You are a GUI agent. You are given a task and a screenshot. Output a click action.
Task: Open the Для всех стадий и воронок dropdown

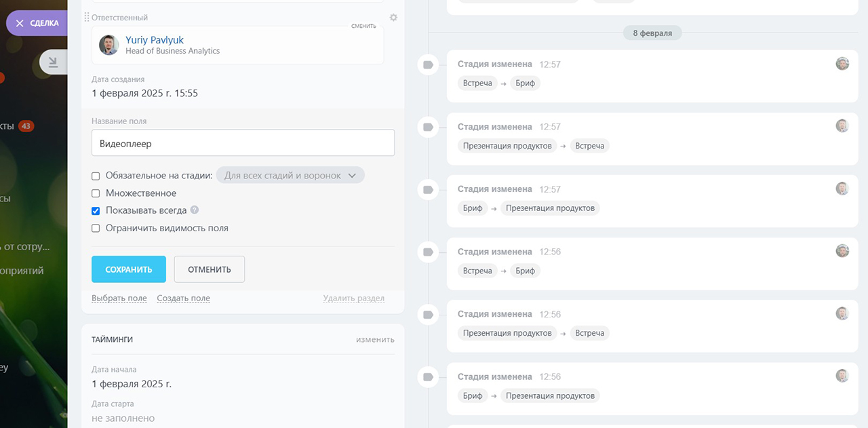tap(290, 176)
